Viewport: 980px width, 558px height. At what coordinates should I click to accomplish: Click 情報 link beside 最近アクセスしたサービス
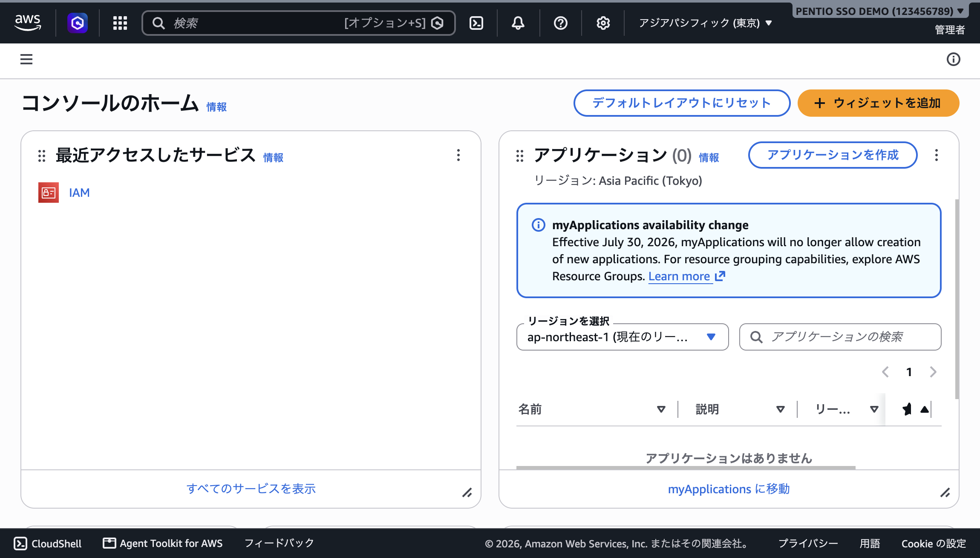coord(273,158)
